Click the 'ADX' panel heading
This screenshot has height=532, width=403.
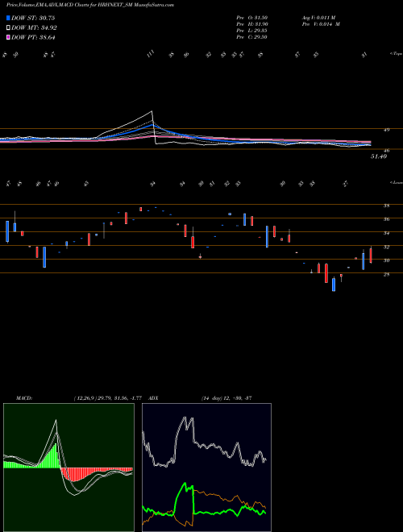[153, 398]
